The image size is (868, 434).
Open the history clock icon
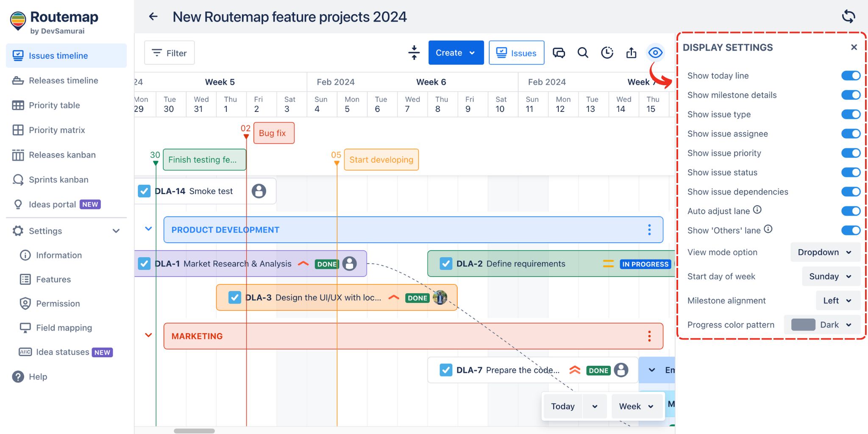pos(607,53)
